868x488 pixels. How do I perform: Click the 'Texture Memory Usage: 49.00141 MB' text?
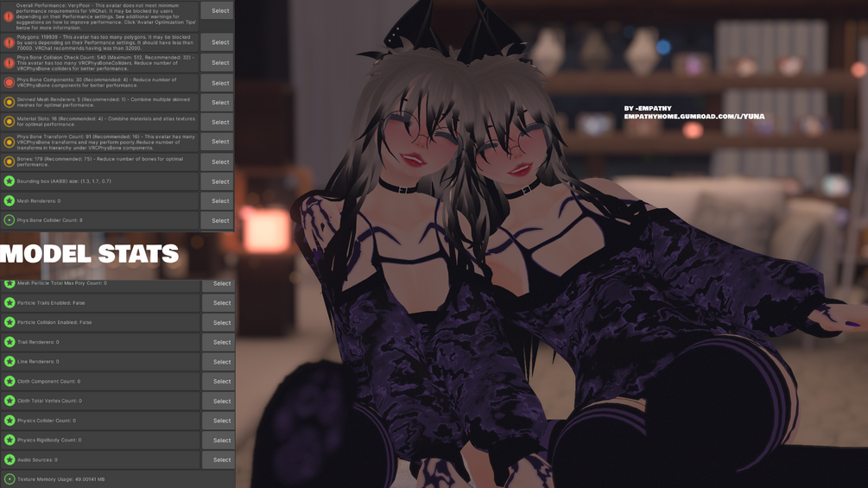61,479
